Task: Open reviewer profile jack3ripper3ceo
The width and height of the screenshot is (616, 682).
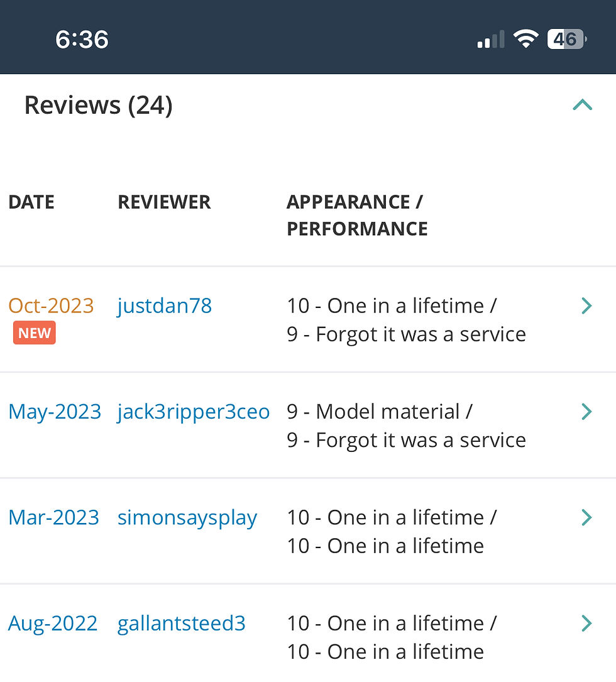Action: pos(194,412)
